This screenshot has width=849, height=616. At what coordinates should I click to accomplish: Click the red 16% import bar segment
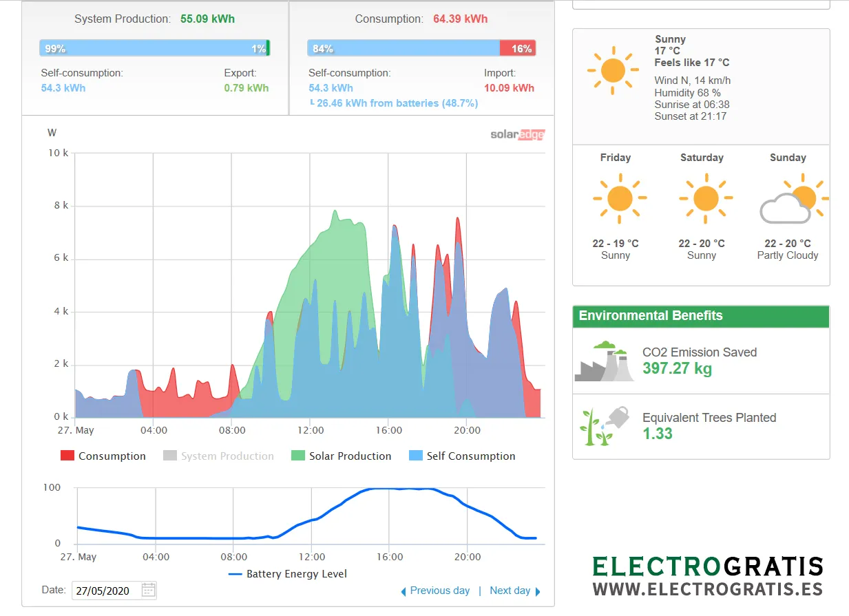click(x=517, y=48)
